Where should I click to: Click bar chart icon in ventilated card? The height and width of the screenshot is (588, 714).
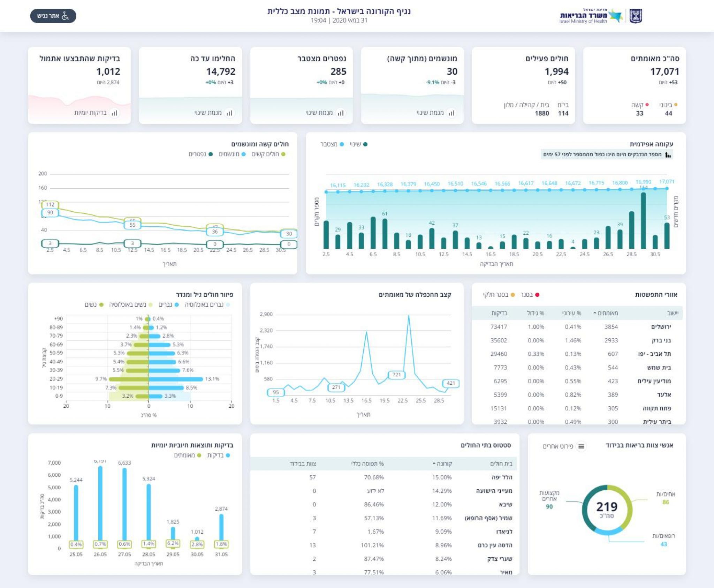(451, 113)
